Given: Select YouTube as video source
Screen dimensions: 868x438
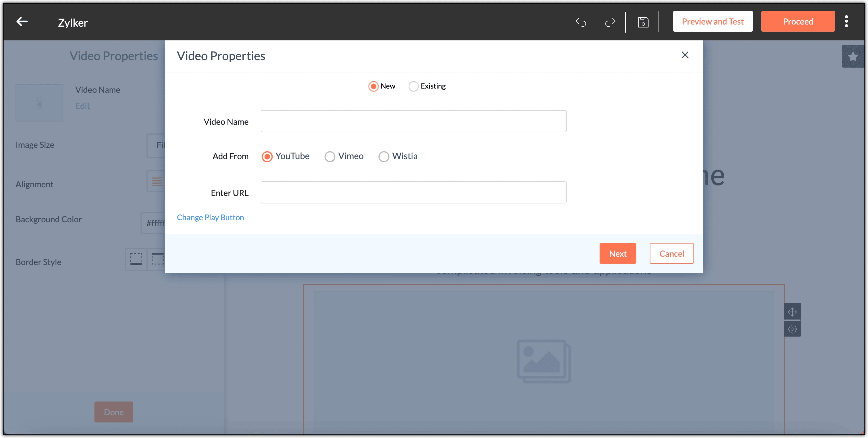Looking at the screenshot, I should click(x=267, y=156).
